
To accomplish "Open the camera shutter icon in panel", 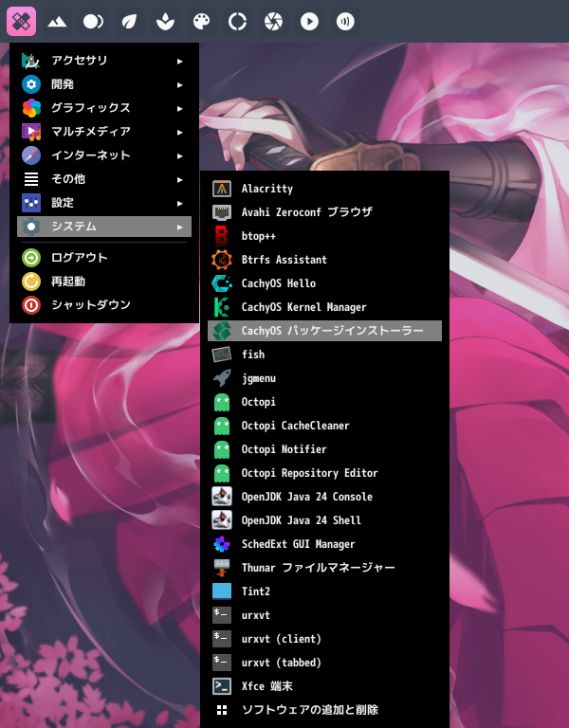I will click(x=273, y=22).
